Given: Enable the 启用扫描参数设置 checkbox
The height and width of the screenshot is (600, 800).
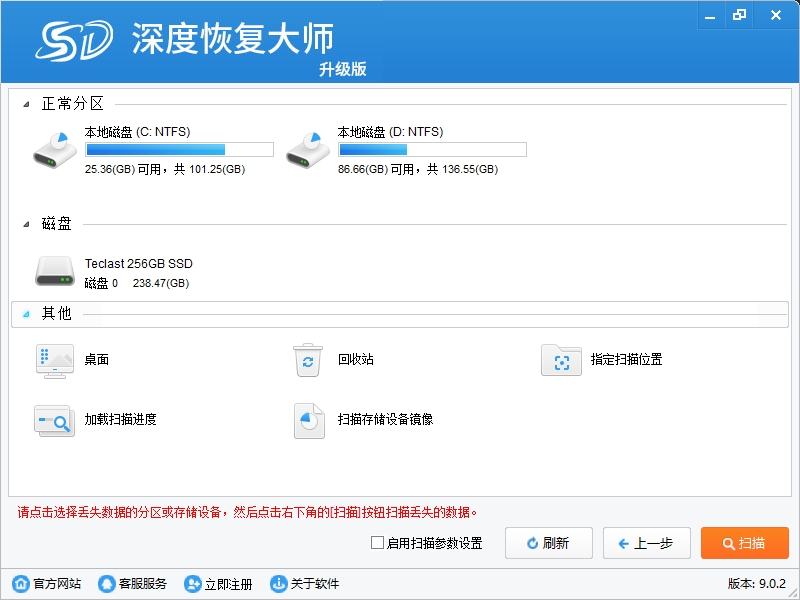Looking at the screenshot, I should (x=377, y=543).
